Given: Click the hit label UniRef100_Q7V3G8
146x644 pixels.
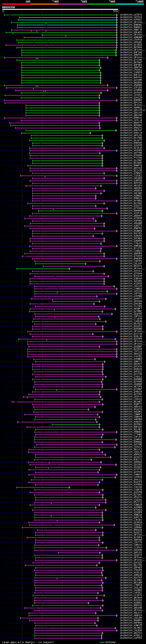Looking at the screenshot, I should pos(131,208).
